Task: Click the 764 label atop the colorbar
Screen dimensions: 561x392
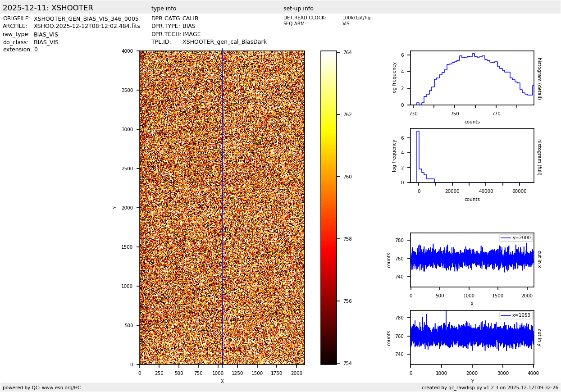Action: coord(347,53)
